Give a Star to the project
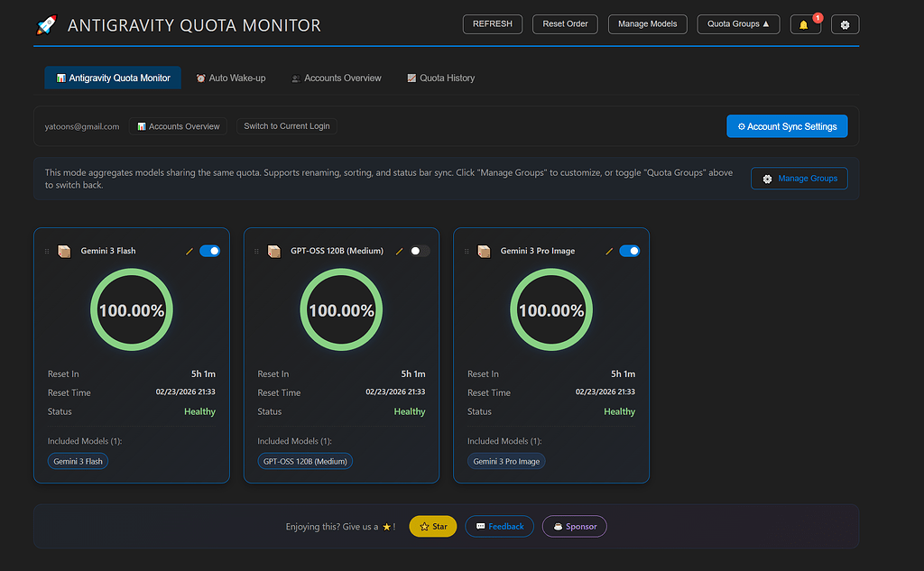This screenshot has height=571, width=924. [x=433, y=526]
